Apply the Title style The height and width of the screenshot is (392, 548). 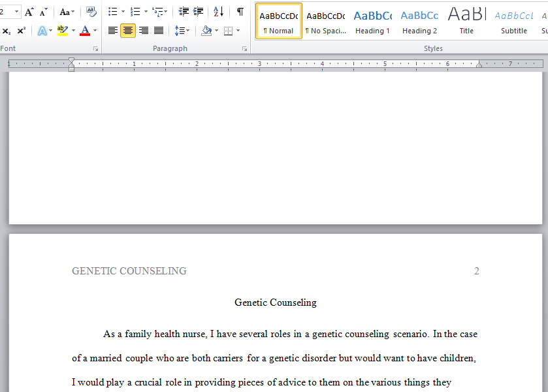pyautogui.click(x=466, y=21)
